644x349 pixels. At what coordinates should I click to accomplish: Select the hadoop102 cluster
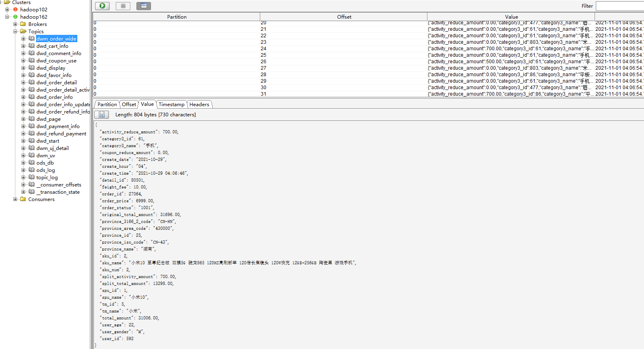[x=34, y=9]
